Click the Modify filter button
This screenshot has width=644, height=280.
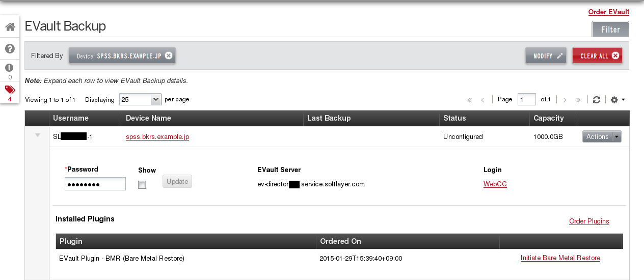[546, 56]
